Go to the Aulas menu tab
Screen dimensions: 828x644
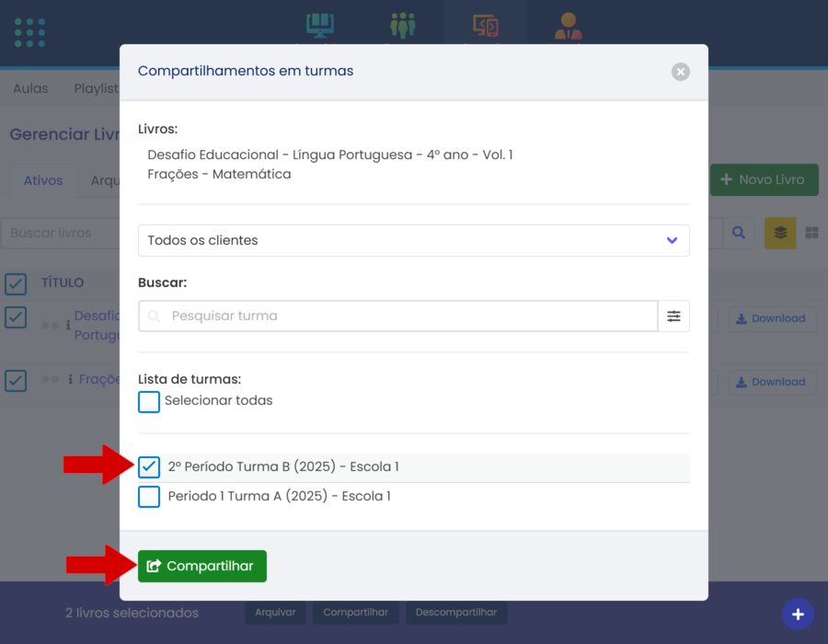pyautogui.click(x=30, y=88)
